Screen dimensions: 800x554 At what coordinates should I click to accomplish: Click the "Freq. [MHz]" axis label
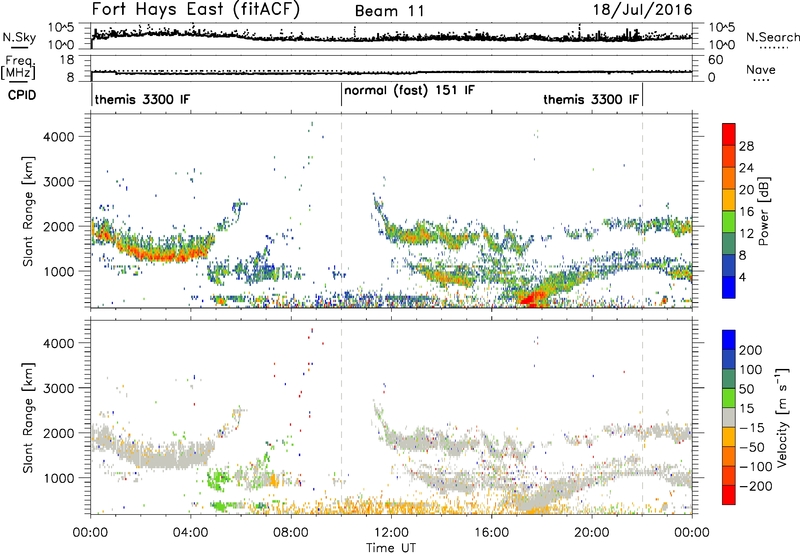pos(19,67)
